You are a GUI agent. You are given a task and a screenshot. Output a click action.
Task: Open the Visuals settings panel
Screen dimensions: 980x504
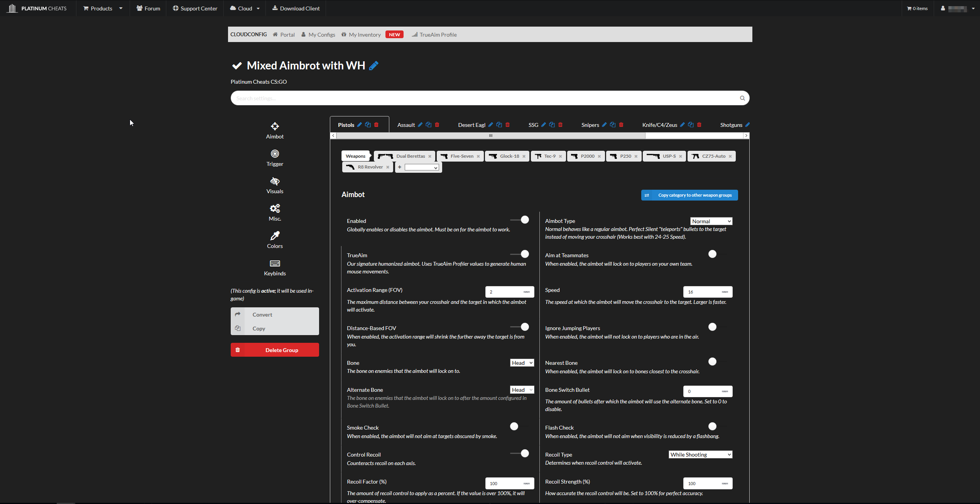(x=275, y=185)
